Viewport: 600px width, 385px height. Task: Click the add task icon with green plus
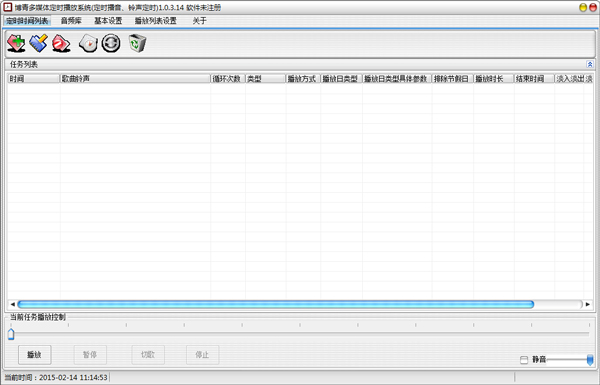click(x=16, y=43)
